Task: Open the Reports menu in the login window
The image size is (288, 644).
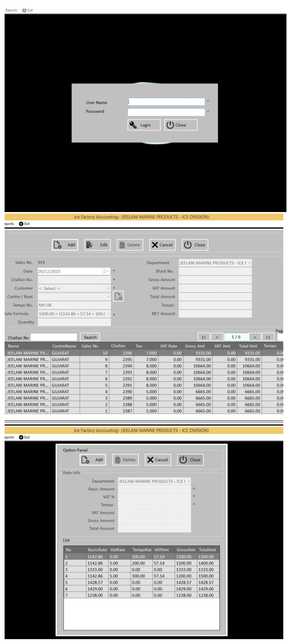Action: [x=11, y=10]
